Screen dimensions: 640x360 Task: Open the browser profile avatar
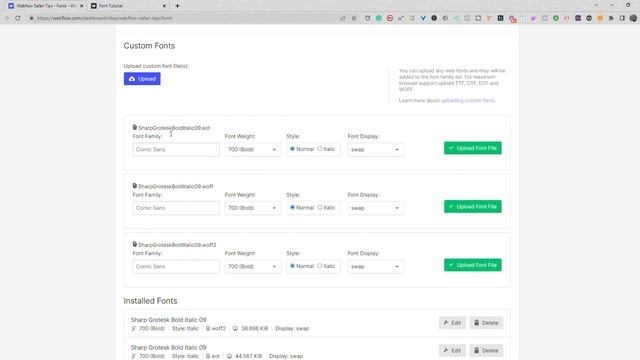[x=633, y=18]
